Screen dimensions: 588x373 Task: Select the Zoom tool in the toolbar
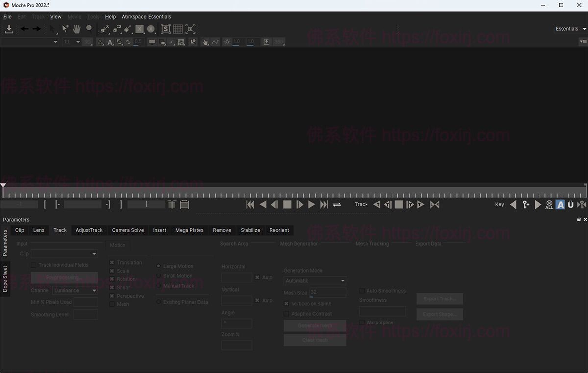(x=89, y=28)
